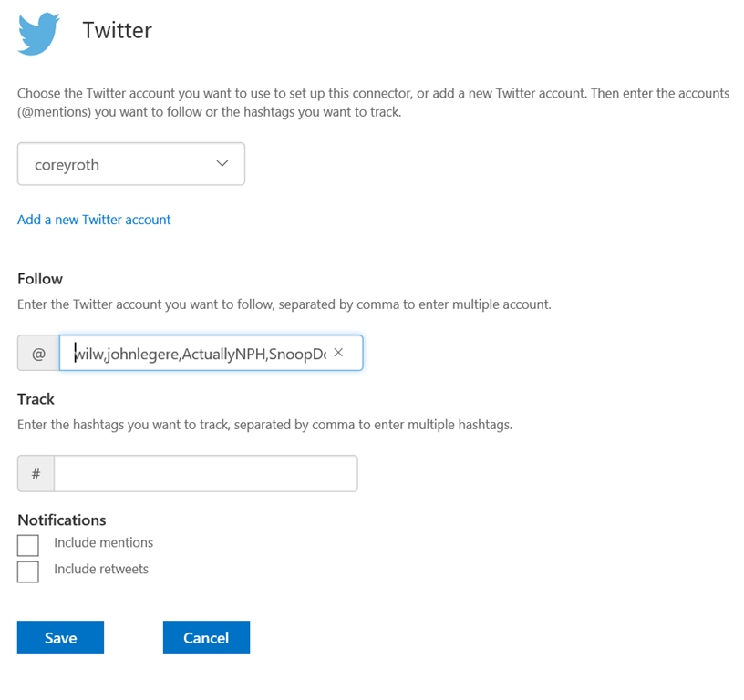Screen dimensions: 744x700
Task: Click the Twitter bird logo
Action: [x=39, y=34]
